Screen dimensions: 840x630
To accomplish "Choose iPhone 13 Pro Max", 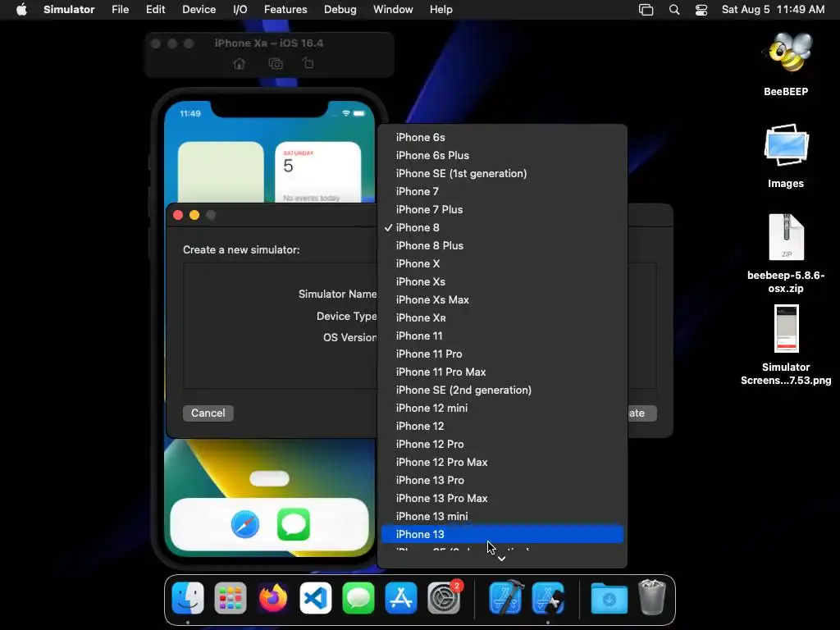I will click(502, 498).
